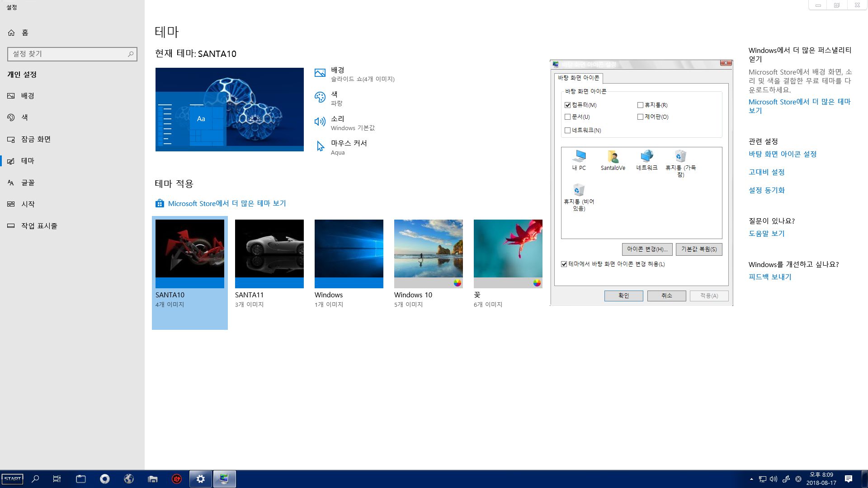Click 적용(A) button in dialog
Screen dimensions: 868x488
(709, 296)
